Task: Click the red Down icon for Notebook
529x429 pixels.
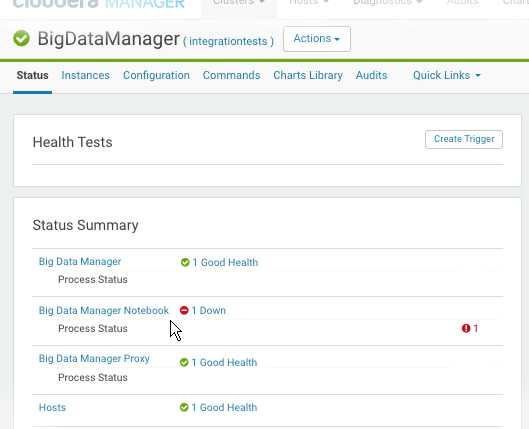Action: click(x=184, y=310)
